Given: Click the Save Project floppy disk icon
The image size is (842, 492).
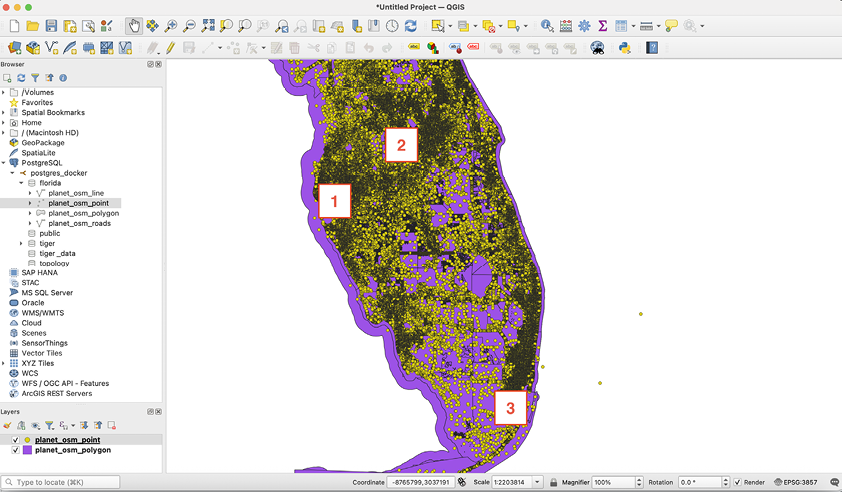Looking at the screenshot, I should point(51,26).
